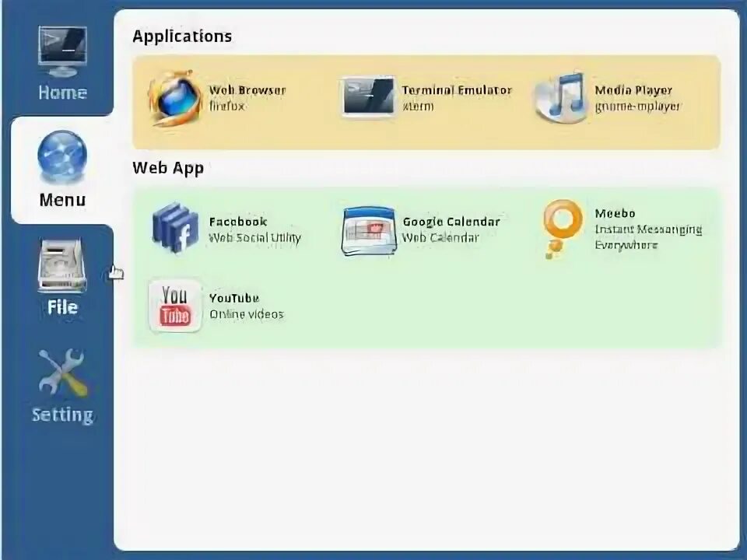Click the Meebo title text
The height and width of the screenshot is (560, 747).
[615, 213]
